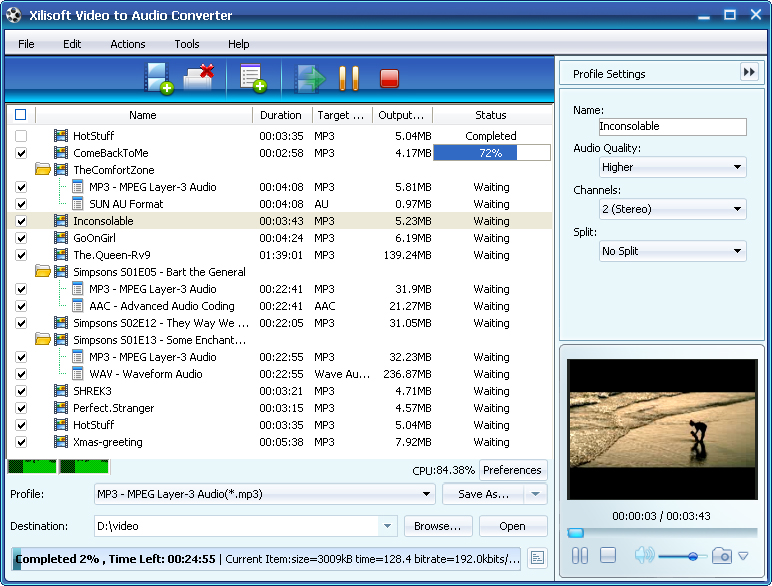Toggle the select-all checkbox in list header

[x=21, y=115]
